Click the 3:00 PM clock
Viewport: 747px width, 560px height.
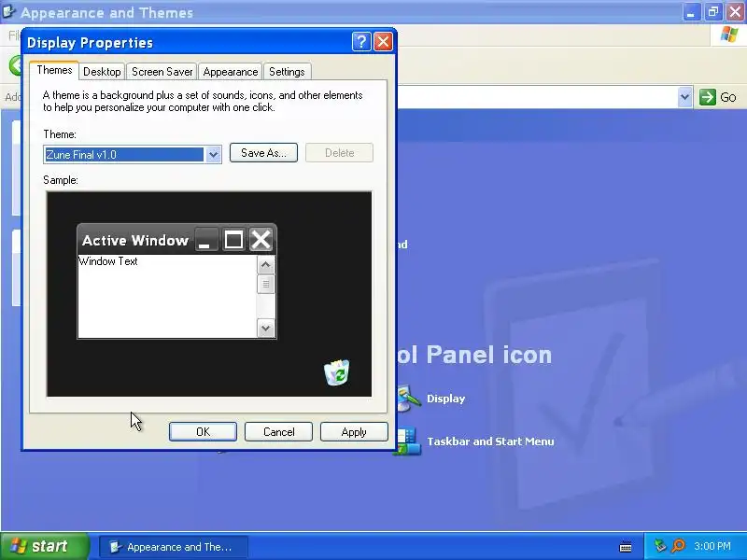(x=712, y=546)
